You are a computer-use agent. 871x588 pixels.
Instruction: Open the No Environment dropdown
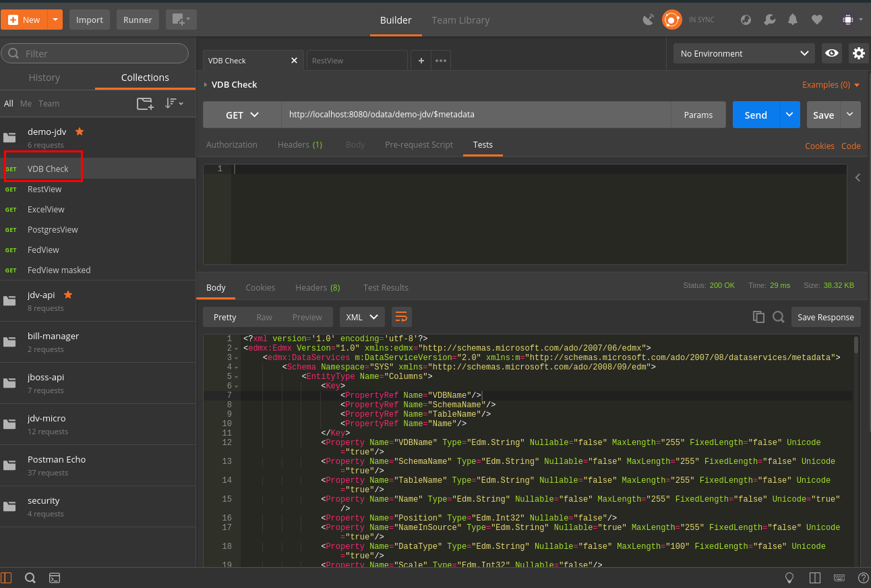[744, 53]
